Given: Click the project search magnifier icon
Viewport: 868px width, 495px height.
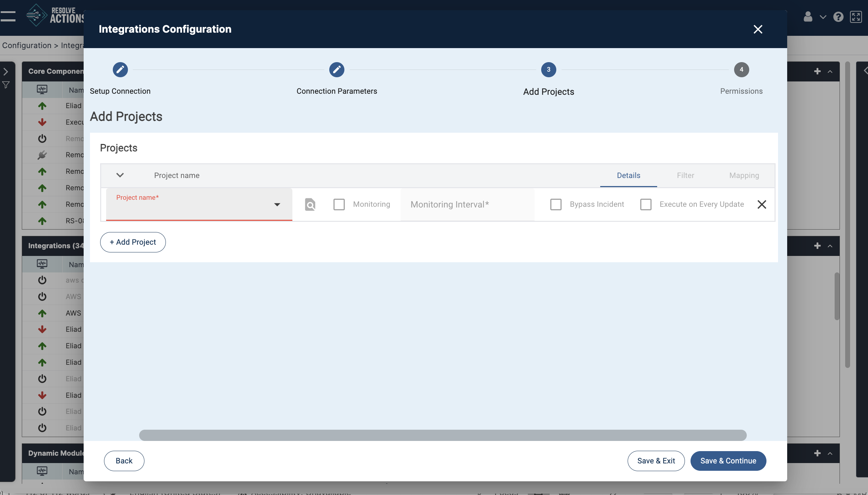Looking at the screenshot, I should [310, 204].
